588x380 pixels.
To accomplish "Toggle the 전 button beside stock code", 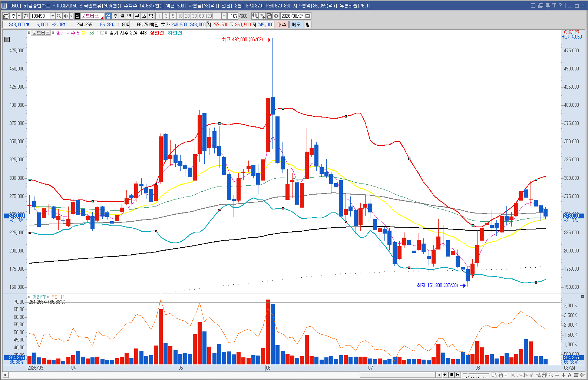I will click(26, 16).
